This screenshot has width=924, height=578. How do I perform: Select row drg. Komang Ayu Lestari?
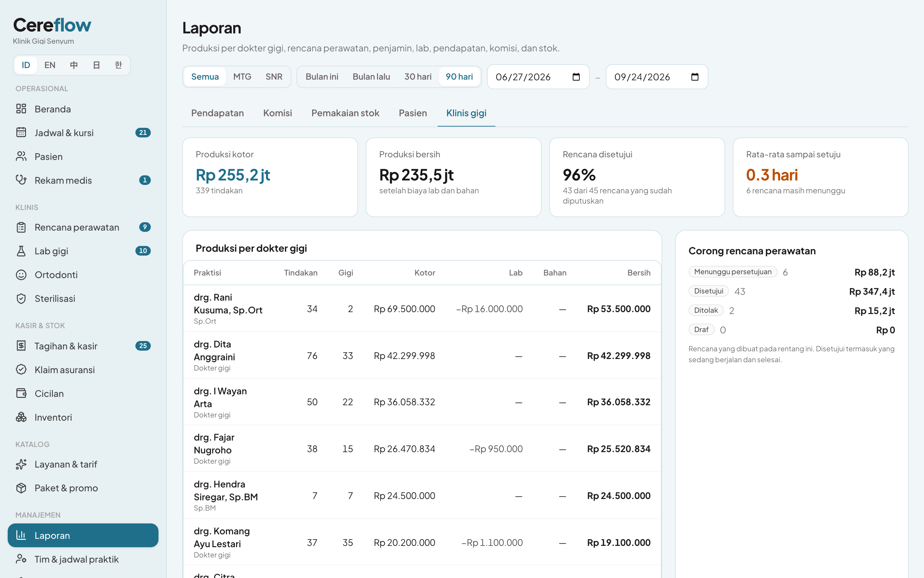pyautogui.click(x=422, y=542)
